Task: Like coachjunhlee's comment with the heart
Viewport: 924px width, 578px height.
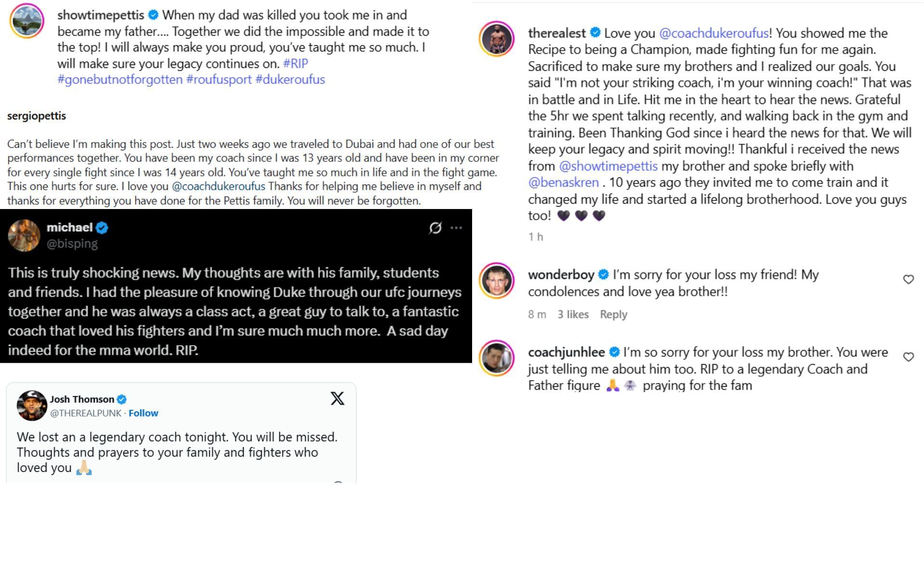Action: [908, 357]
